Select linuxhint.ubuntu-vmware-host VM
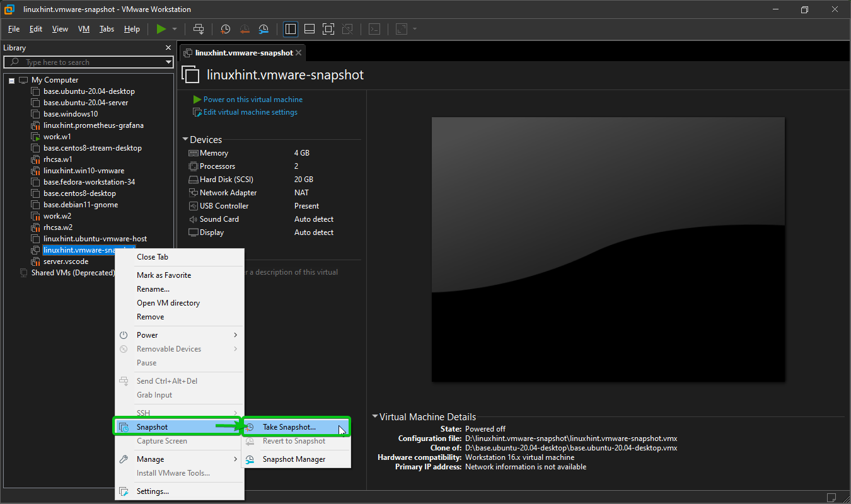 (95, 239)
